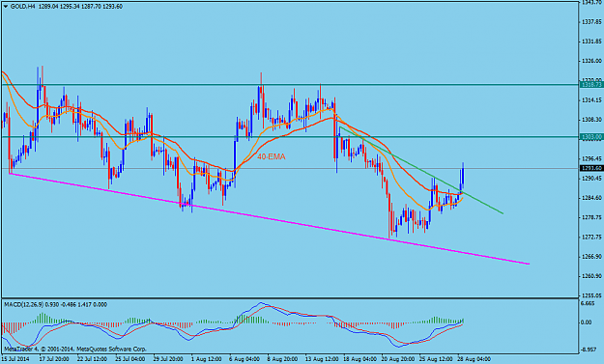Click the 25 Jul 04:00 time label
This screenshot has width=604, height=364.
point(130,359)
